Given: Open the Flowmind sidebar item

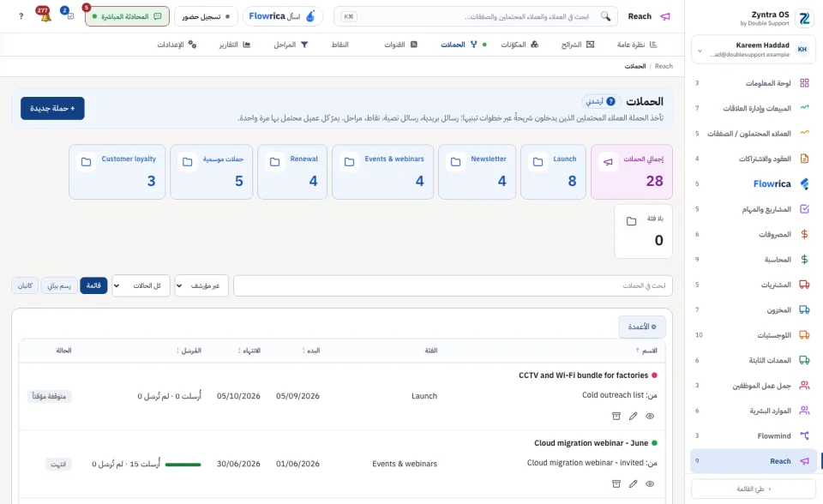Looking at the screenshot, I should pyautogui.click(x=753, y=435).
